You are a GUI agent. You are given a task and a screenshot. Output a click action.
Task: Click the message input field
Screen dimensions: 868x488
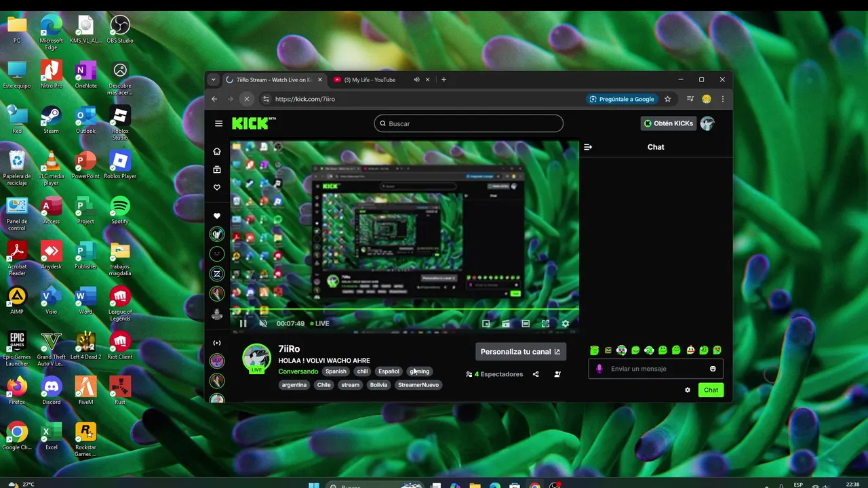656,369
